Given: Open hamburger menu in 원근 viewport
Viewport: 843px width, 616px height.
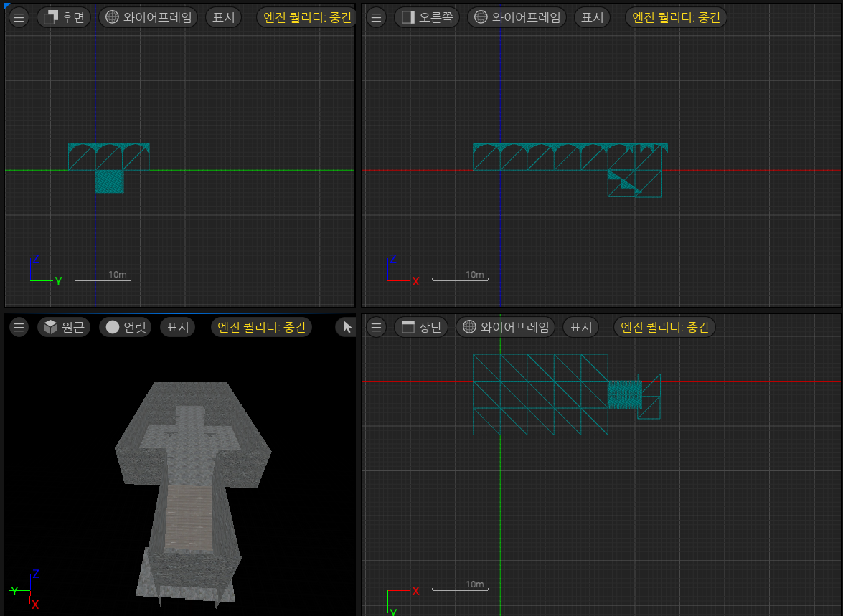Looking at the screenshot, I should point(19,327).
